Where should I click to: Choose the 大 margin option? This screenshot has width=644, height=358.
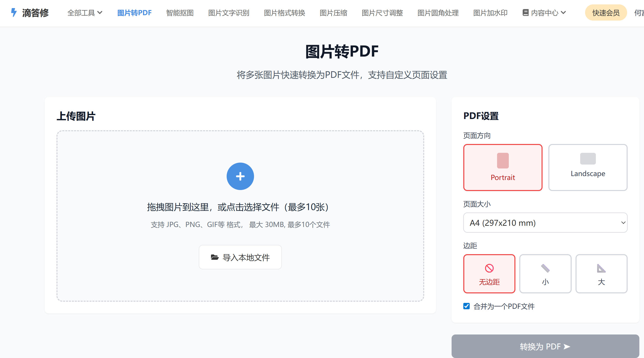[x=601, y=274]
